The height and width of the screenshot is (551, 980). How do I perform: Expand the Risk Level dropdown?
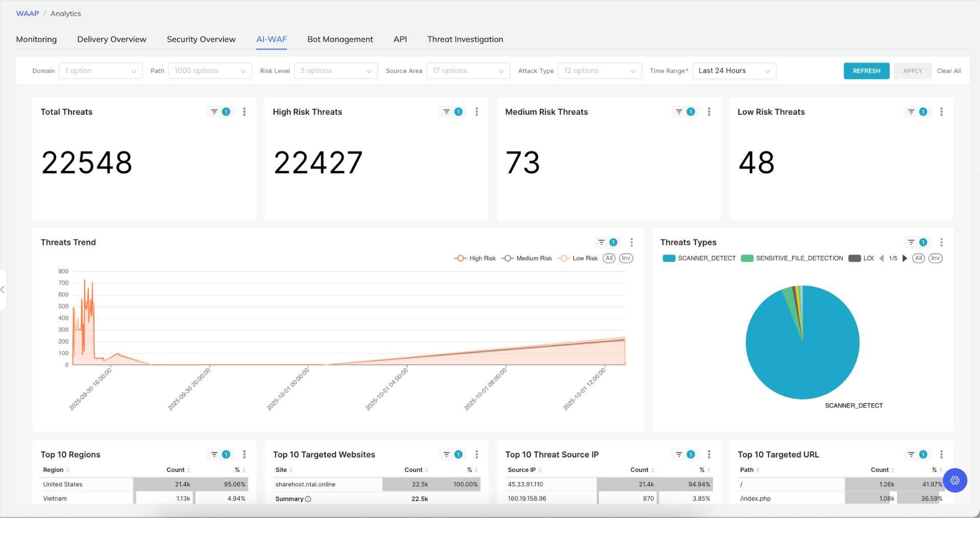336,71
